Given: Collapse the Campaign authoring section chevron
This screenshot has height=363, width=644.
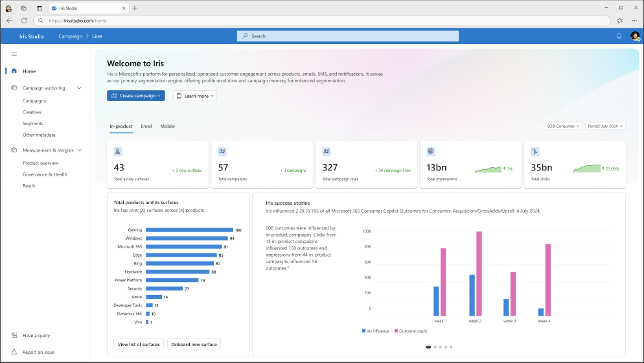Looking at the screenshot, I should tap(79, 88).
